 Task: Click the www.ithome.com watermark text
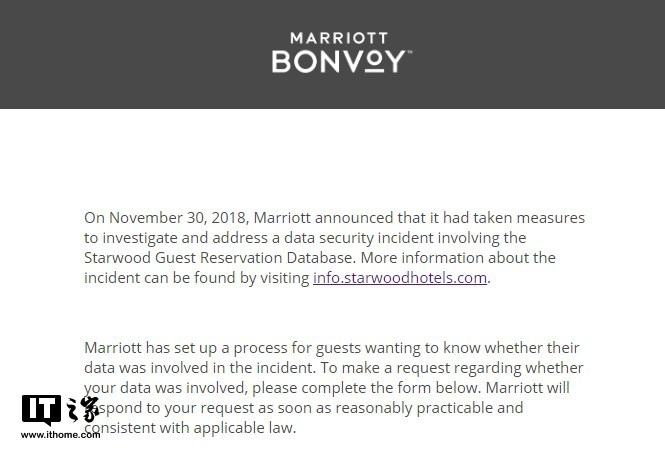(x=60, y=435)
